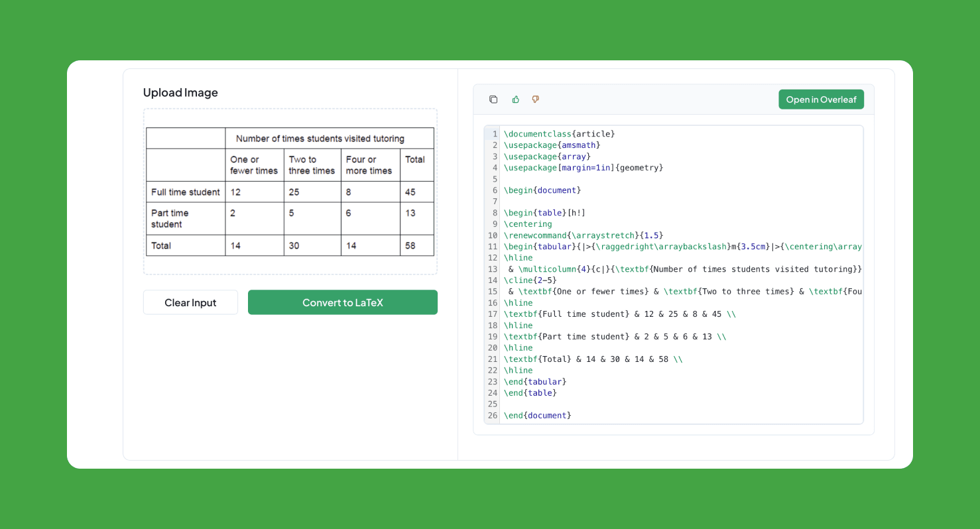Click the Convert to LaTeX button
The height and width of the screenshot is (529, 980).
(343, 302)
